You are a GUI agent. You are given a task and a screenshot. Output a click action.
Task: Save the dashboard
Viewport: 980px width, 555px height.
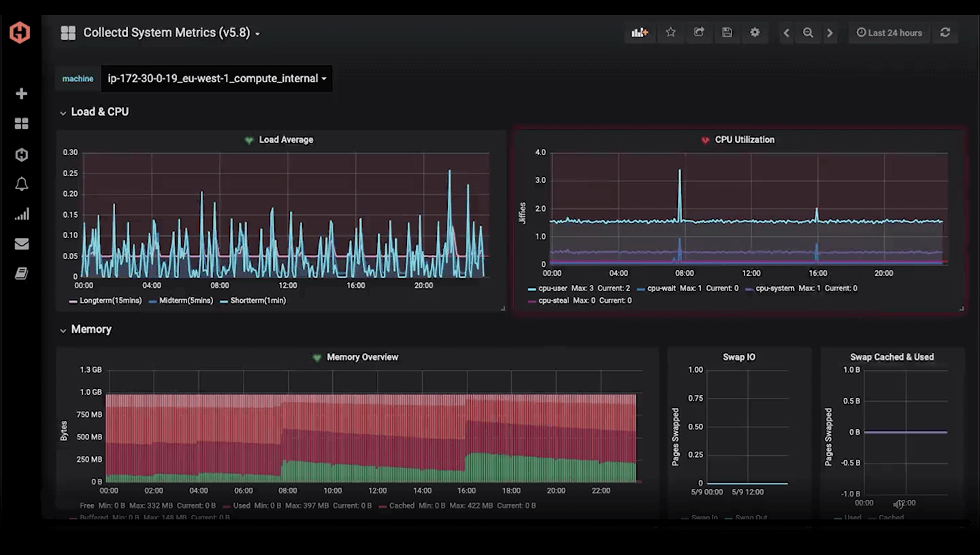coord(727,32)
